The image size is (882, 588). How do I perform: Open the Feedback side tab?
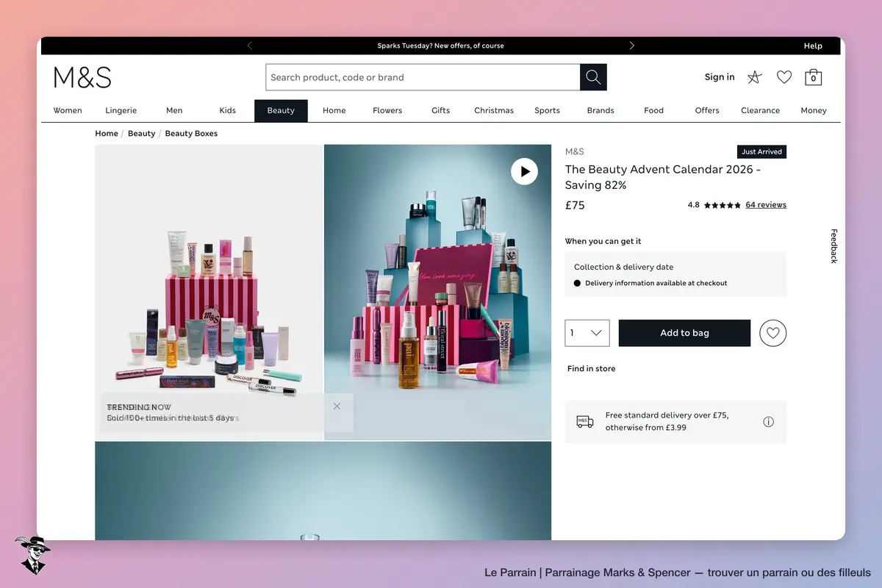(833, 246)
